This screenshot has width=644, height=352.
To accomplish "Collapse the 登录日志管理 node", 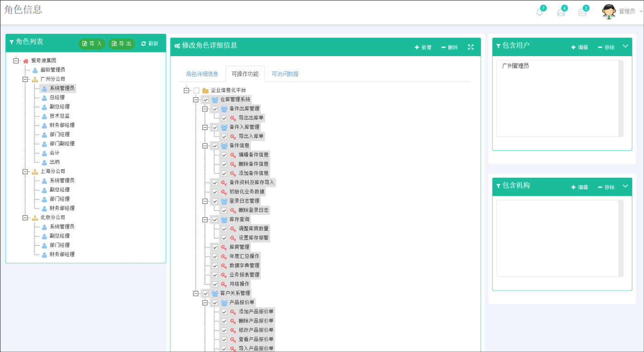I will 205,201.
